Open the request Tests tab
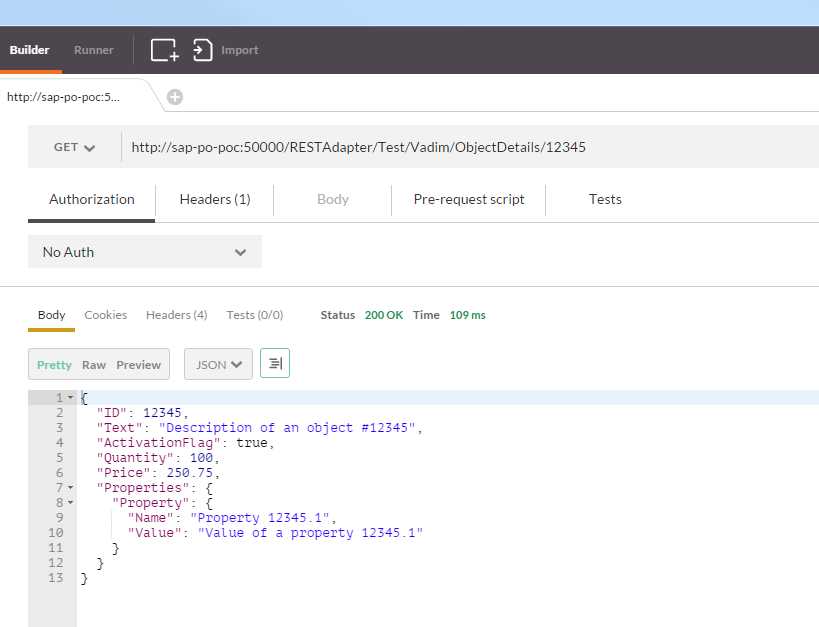The width and height of the screenshot is (819, 627). (605, 199)
